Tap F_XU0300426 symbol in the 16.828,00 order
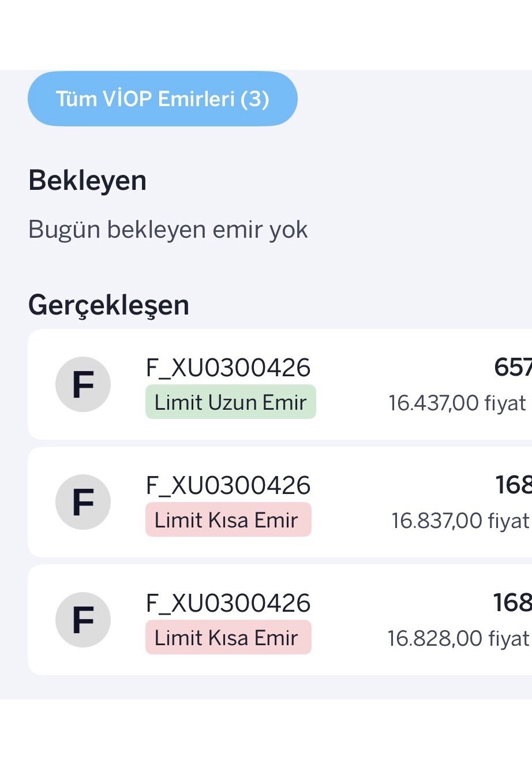The height and width of the screenshot is (771, 532). [x=228, y=604]
